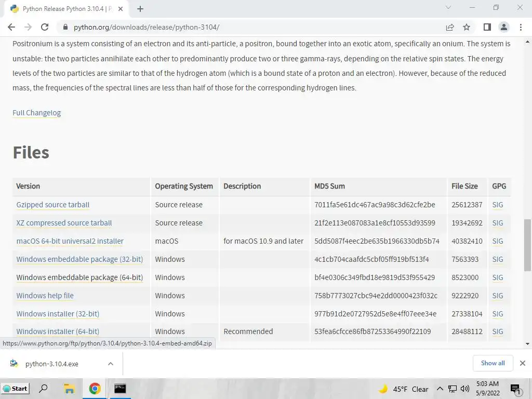Open the Full Changelog link
Viewport: 532px width, 399px height.
coord(37,113)
